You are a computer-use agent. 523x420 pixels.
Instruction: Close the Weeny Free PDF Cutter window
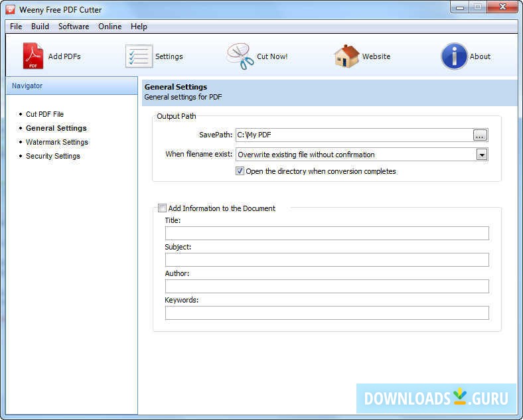click(502, 7)
